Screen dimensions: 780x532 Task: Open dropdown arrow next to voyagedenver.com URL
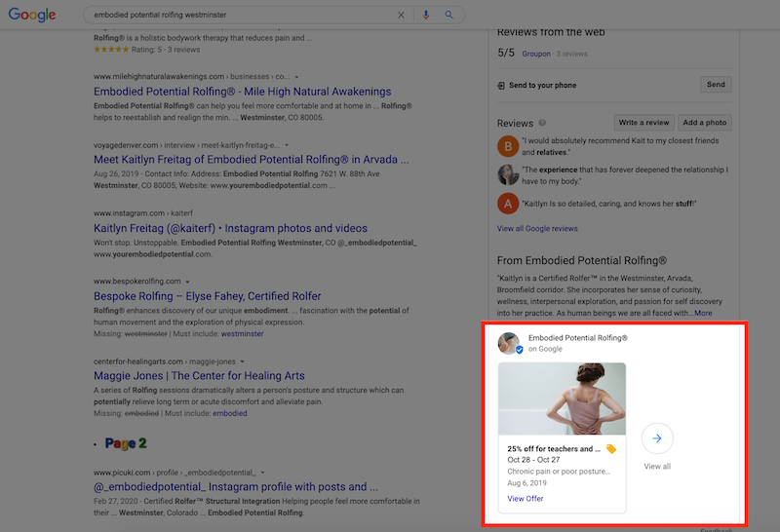(287, 146)
